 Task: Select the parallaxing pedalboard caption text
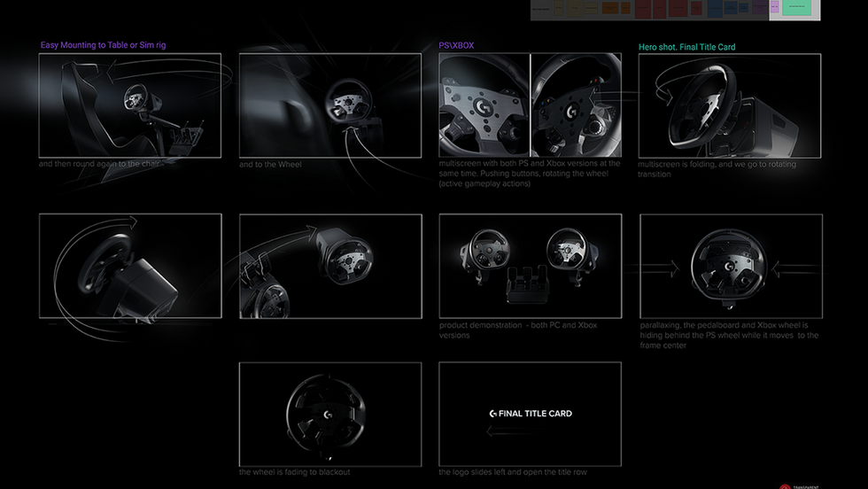click(x=729, y=335)
